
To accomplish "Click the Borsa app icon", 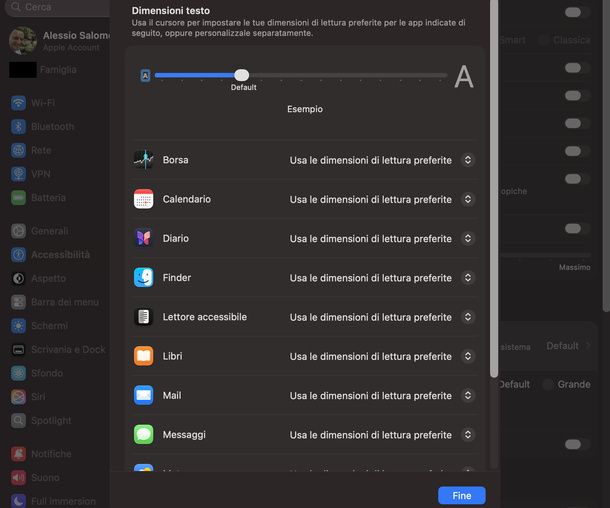I will coord(144,159).
